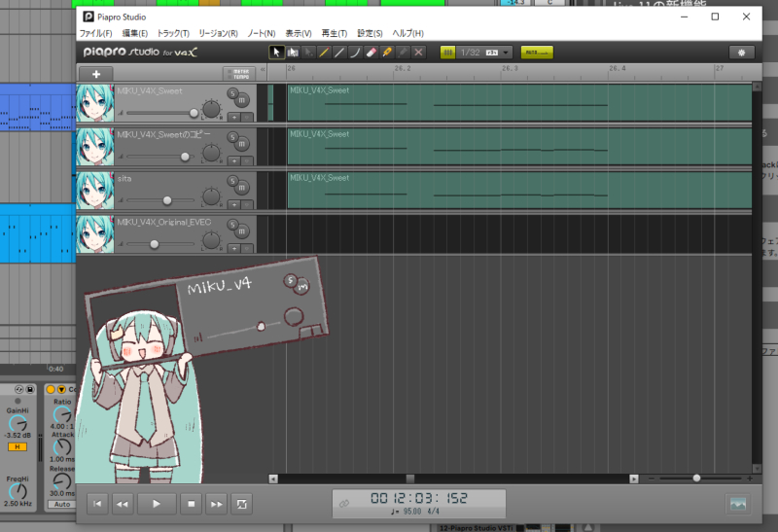Click pan knob of sita track
Viewport: 778px width, 532px height.
(x=211, y=196)
